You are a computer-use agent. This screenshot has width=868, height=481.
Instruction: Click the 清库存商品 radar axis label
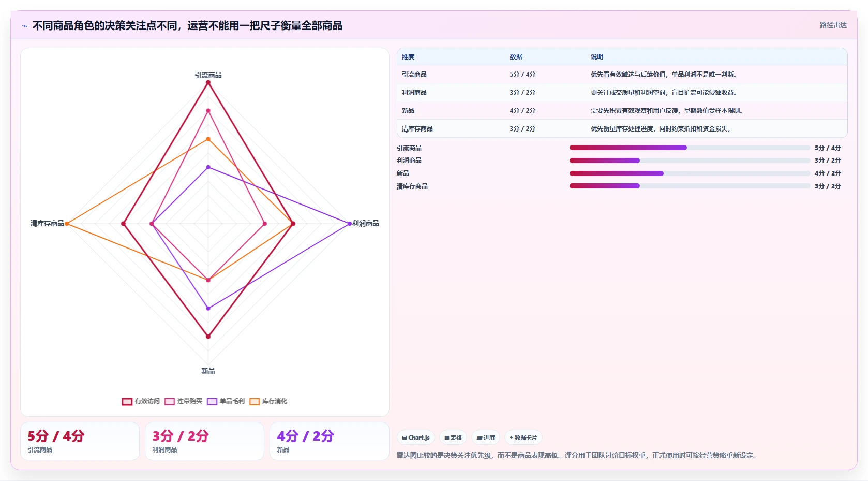[x=47, y=223]
